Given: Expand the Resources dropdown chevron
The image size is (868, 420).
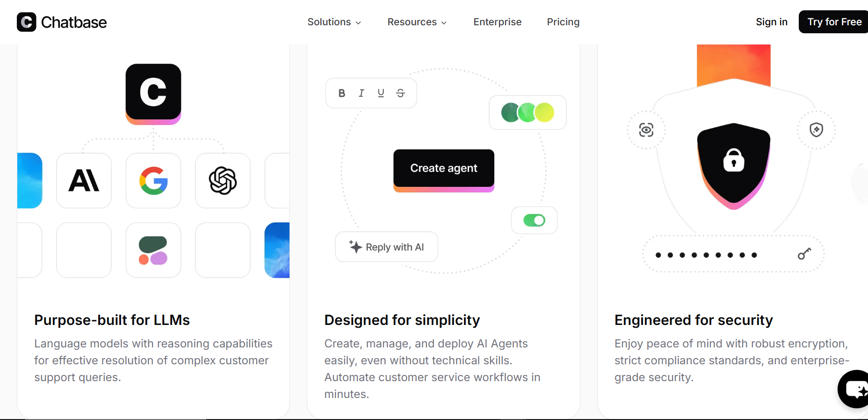Looking at the screenshot, I should [x=444, y=22].
